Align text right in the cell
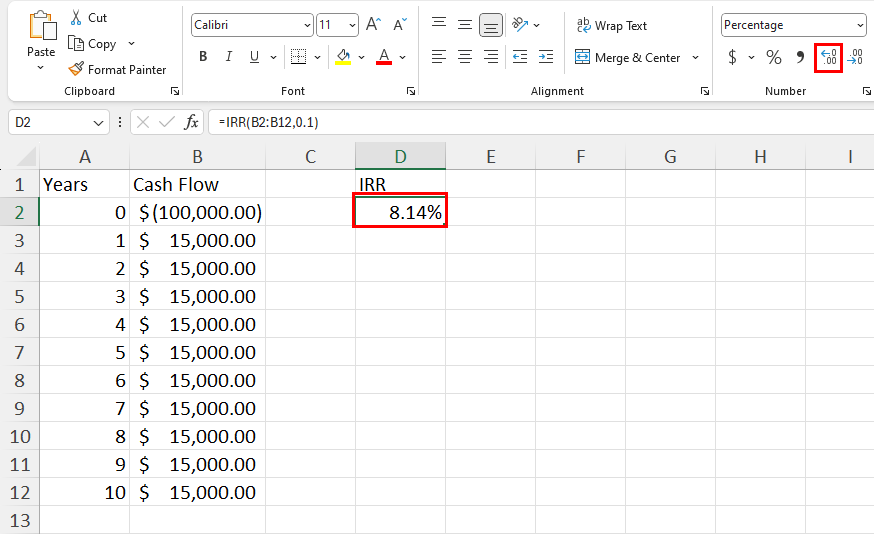Screen dimensions: 874x534 [x=491, y=56]
